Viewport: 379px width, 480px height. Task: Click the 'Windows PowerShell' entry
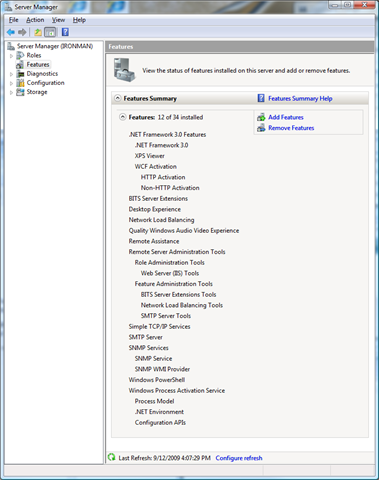157,380
